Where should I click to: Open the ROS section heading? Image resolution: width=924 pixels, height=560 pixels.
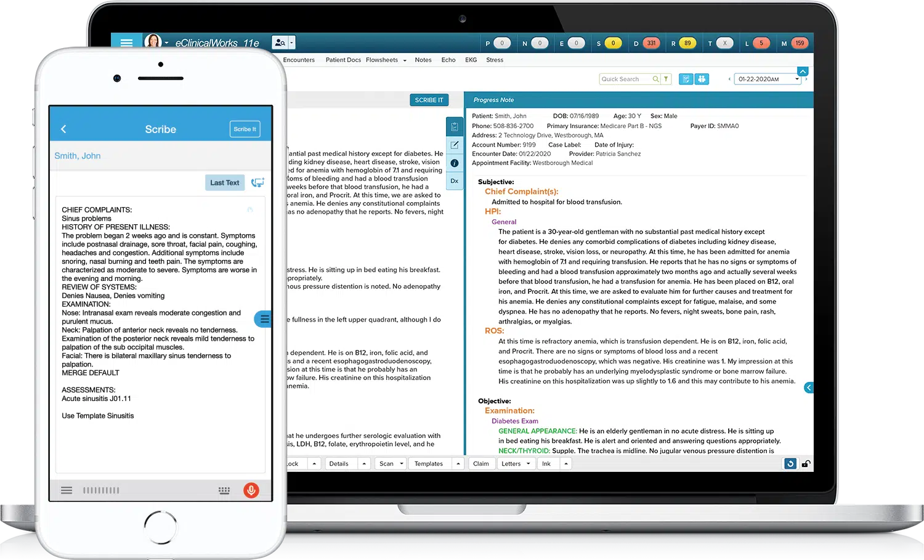494,331
